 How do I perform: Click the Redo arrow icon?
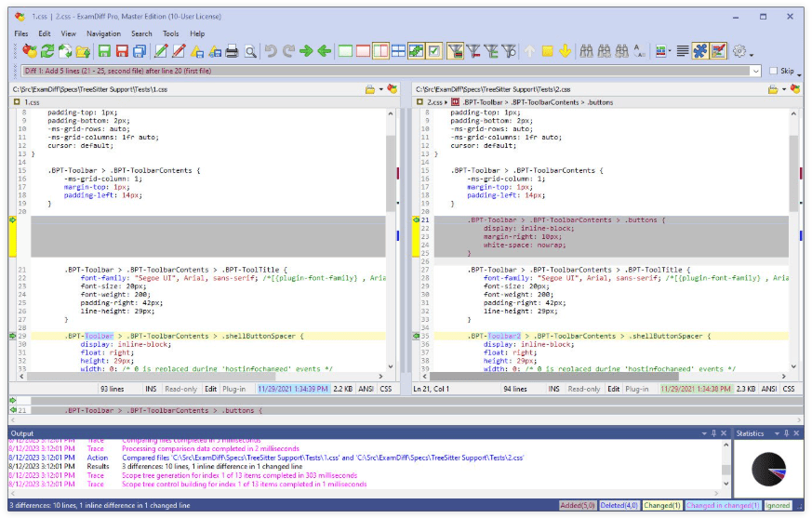pos(288,51)
